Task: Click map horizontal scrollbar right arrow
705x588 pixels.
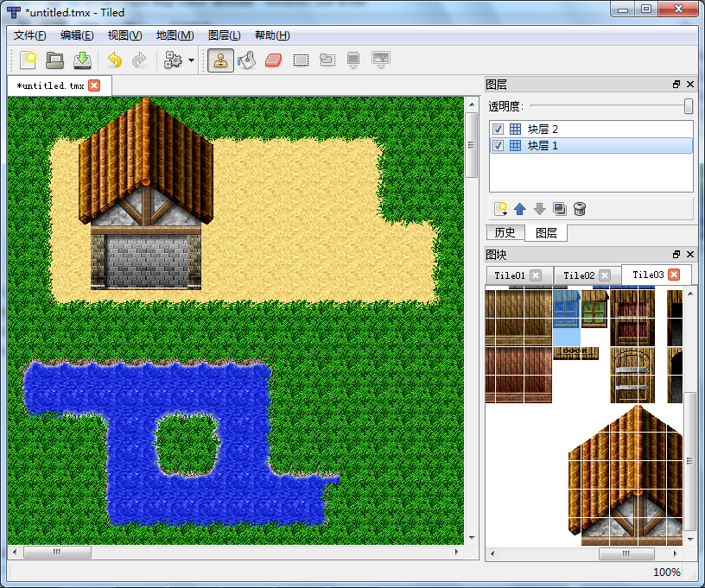Action: (457, 552)
